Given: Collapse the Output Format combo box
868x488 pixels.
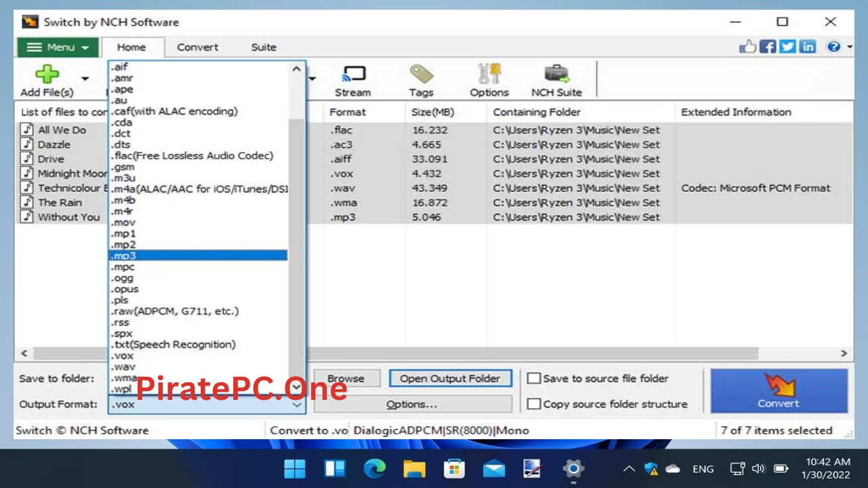Looking at the screenshot, I should (x=297, y=405).
